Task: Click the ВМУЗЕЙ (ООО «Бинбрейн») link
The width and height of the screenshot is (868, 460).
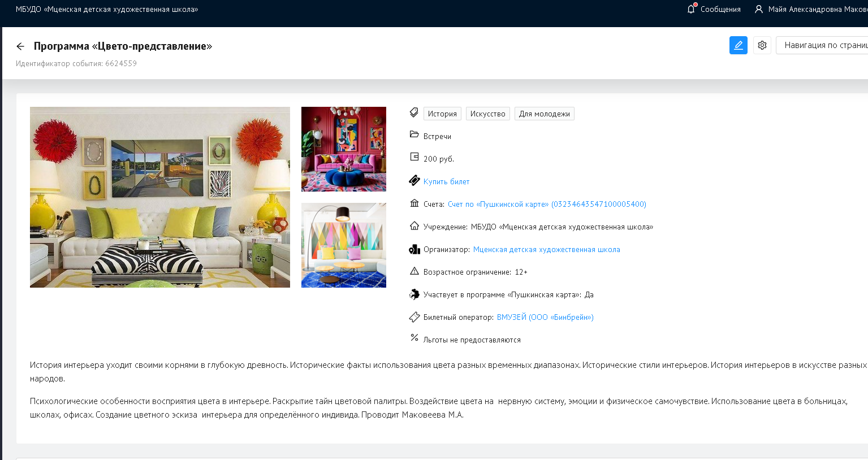Action: tap(545, 317)
